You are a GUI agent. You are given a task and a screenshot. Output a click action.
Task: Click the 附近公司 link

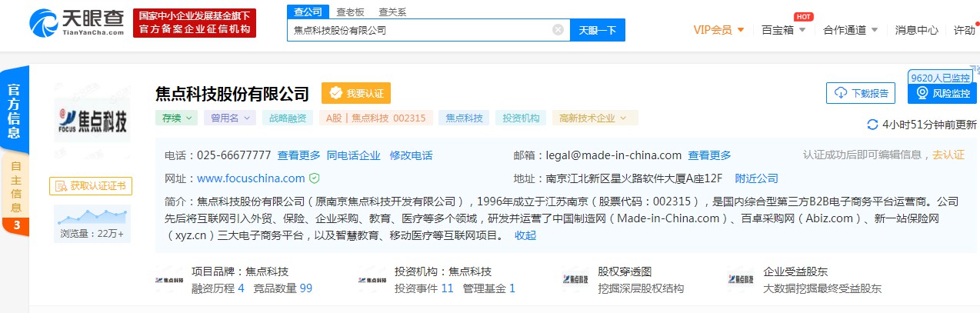tap(757, 178)
